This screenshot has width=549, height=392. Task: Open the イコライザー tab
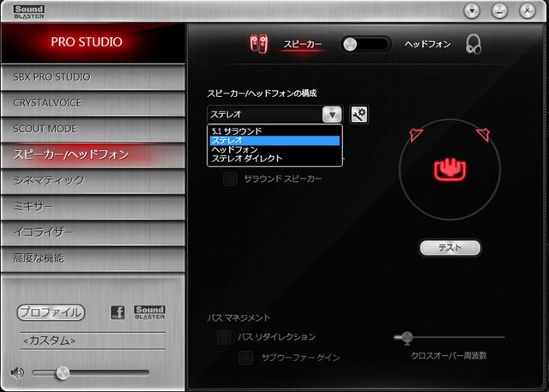pos(93,232)
